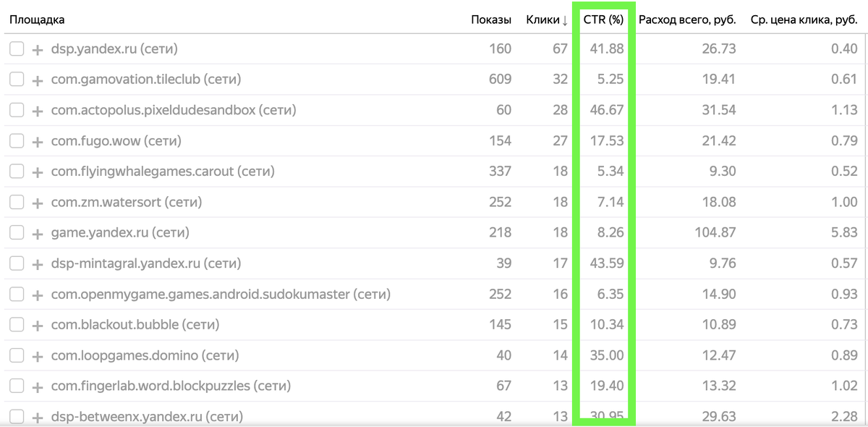Expand com.zm.watersort details via plus
The width and height of the screenshot is (868, 427).
(x=38, y=203)
